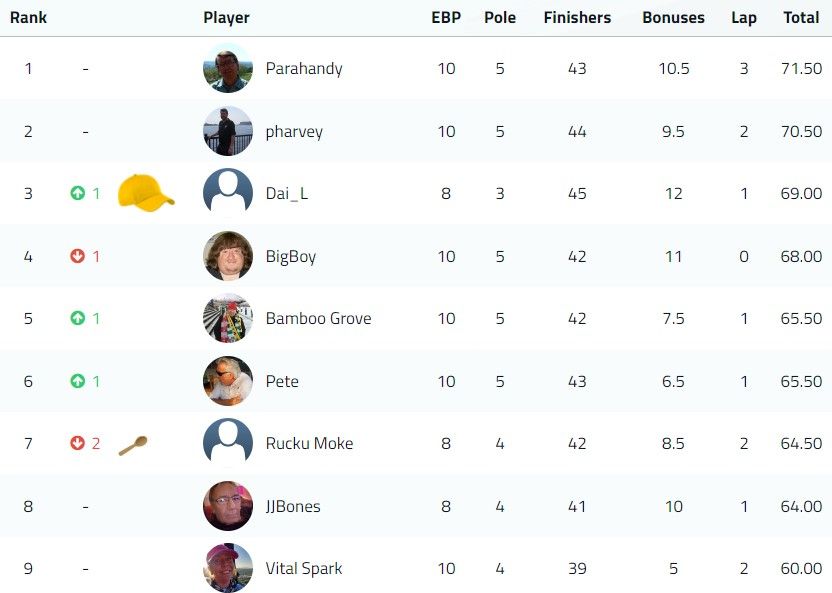This screenshot has height=593, width=832.
Task: Click the Pete player name
Action: tap(282, 381)
